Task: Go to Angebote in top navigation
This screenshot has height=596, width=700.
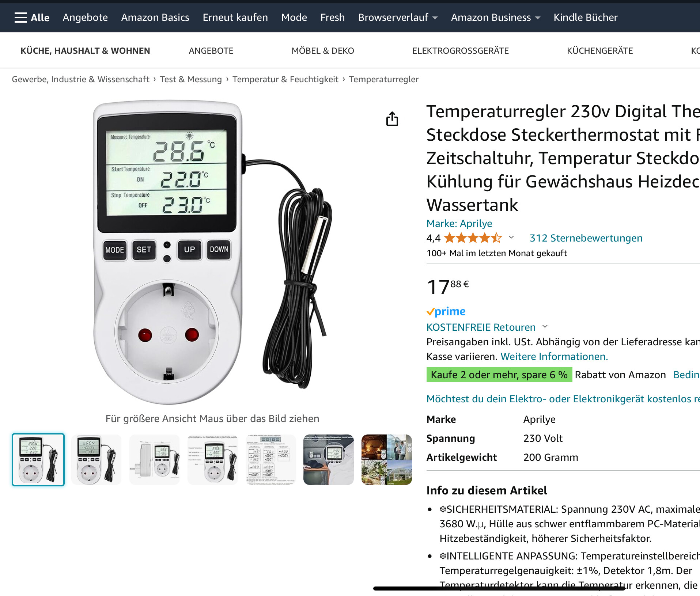Action: pos(85,18)
